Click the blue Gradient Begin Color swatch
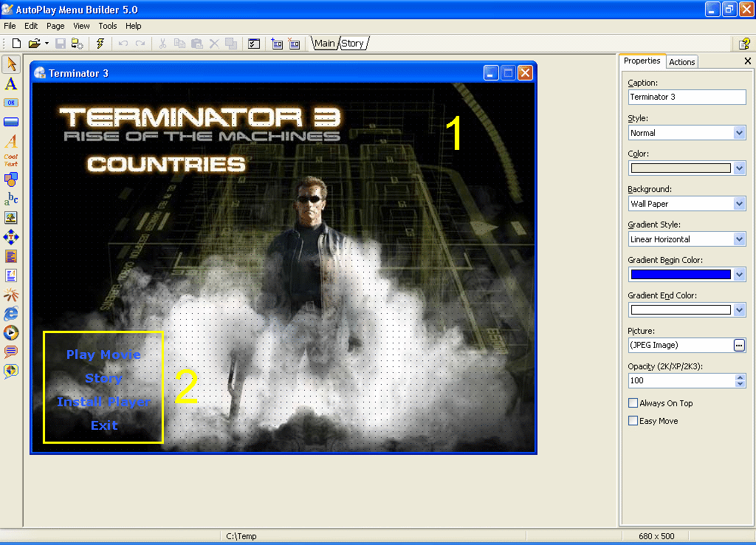The image size is (756, 545). click(x=681, y=275)
